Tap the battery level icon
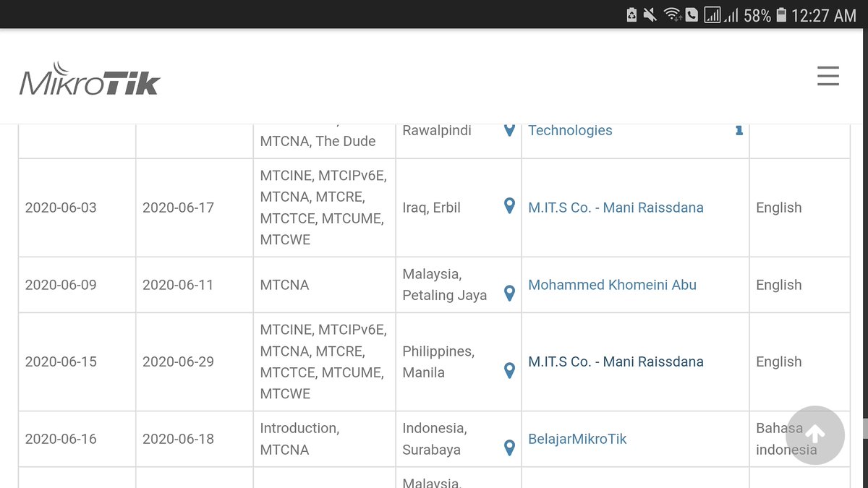The width and height of the screenshot is (868, 488). pos(780,14)
